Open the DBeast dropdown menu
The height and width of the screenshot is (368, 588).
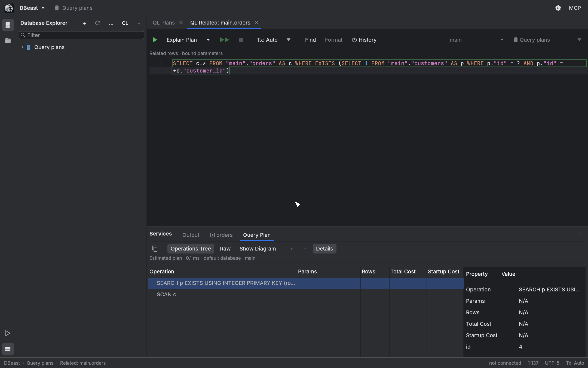click(32, 8)
